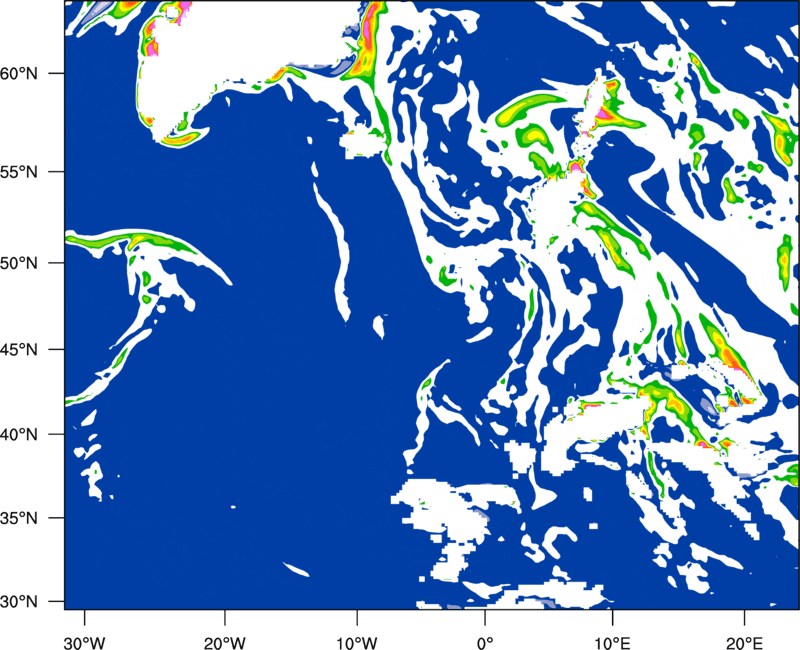800x650 pixels.
Task: Click the 45°N latitude label
Action: point(19,349)
